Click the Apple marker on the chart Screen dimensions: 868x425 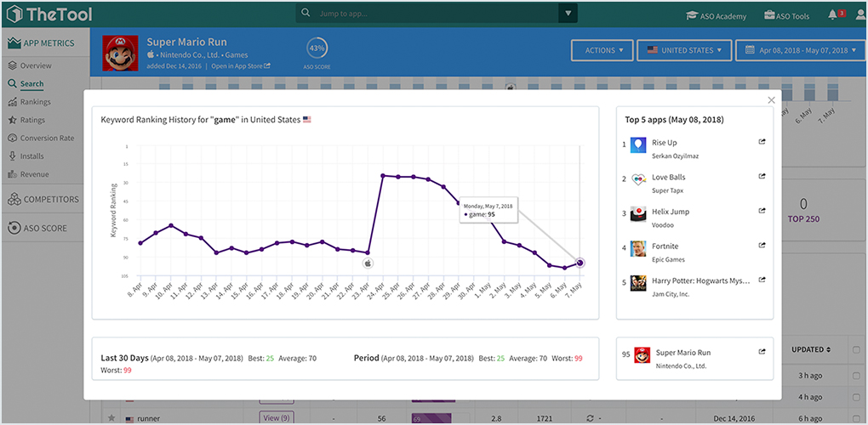368,263
